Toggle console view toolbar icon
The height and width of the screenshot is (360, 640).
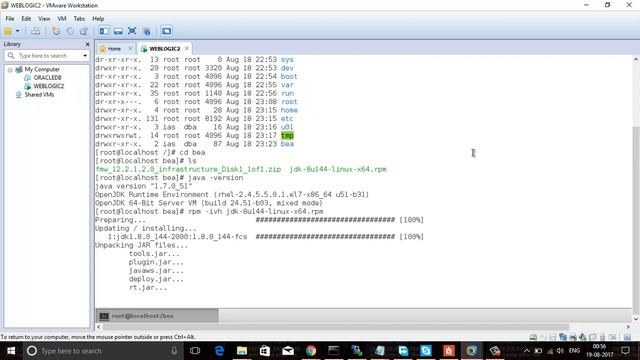click(166, 31)
